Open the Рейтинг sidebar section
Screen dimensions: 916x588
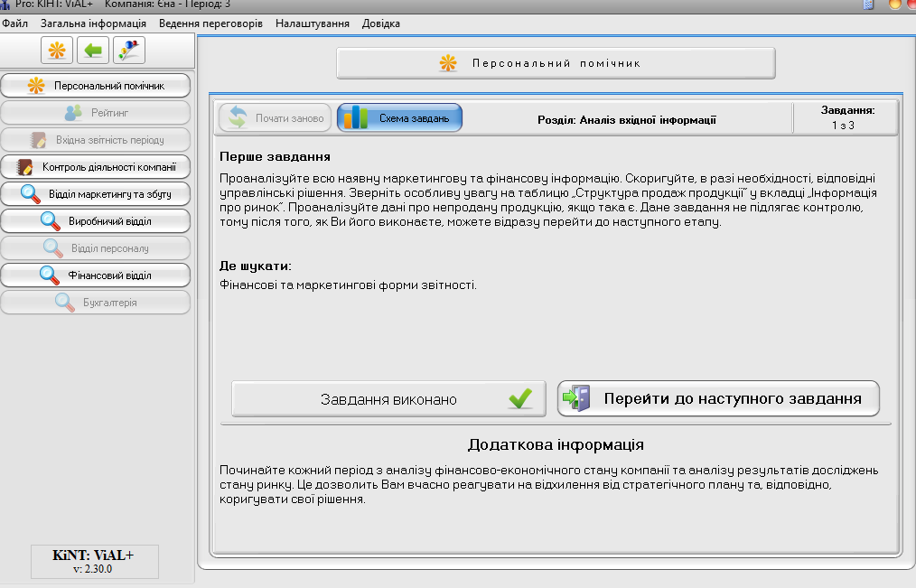click(x=96, y=113)
